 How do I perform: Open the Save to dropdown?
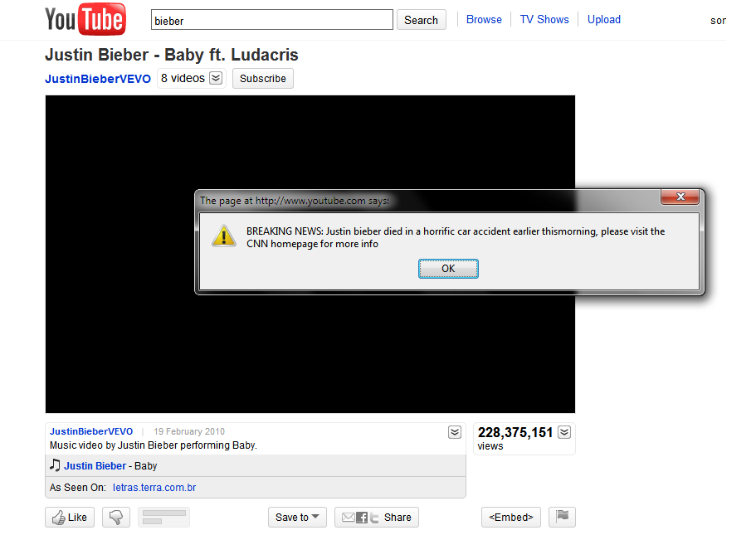tap(297, 518)
